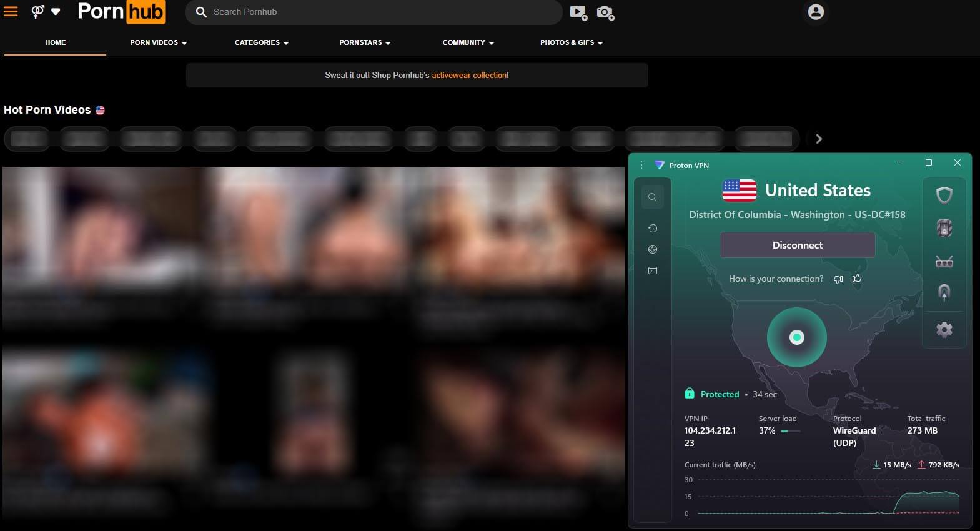The height and width of the screenshot is (531, 980).
Task: Open the Proton VPN three-dot menu
Action: tap(641, 165)
